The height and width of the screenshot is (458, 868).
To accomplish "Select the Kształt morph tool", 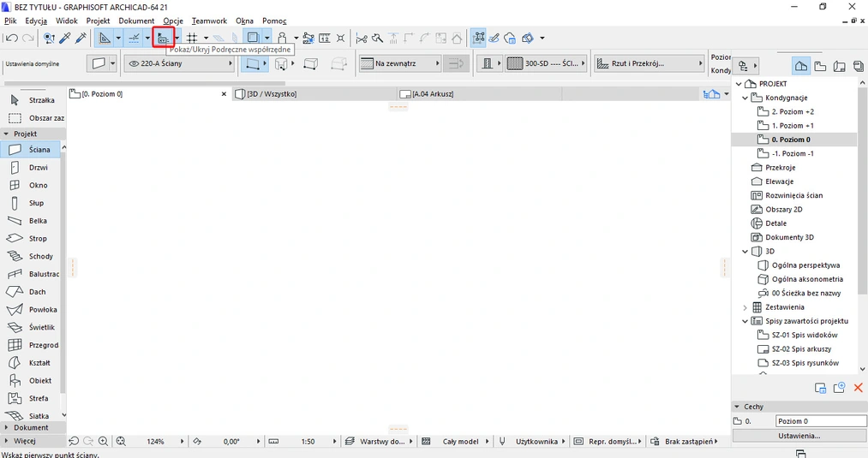I will [x=31, y=362].
